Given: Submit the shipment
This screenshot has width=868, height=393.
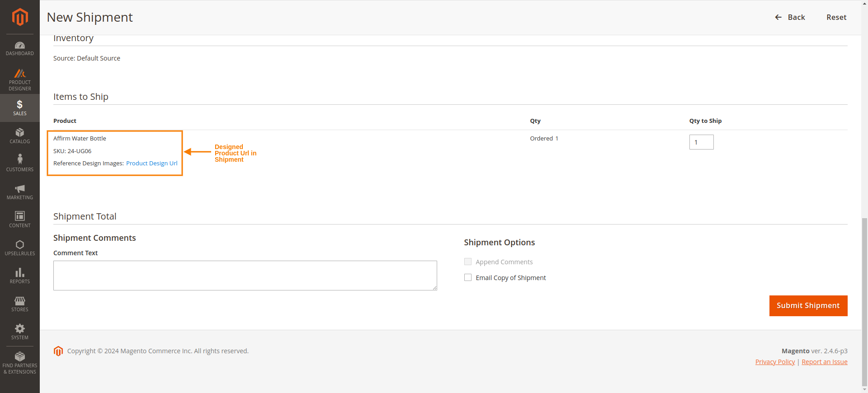Looking at the screenshot, I should click(x=808, y=306).
